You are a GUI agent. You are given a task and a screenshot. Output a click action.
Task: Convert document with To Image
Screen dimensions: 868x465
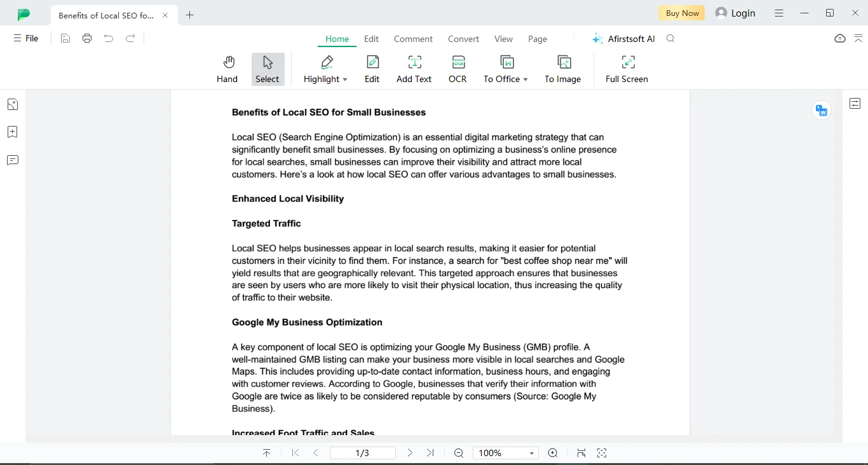point(563,69)
